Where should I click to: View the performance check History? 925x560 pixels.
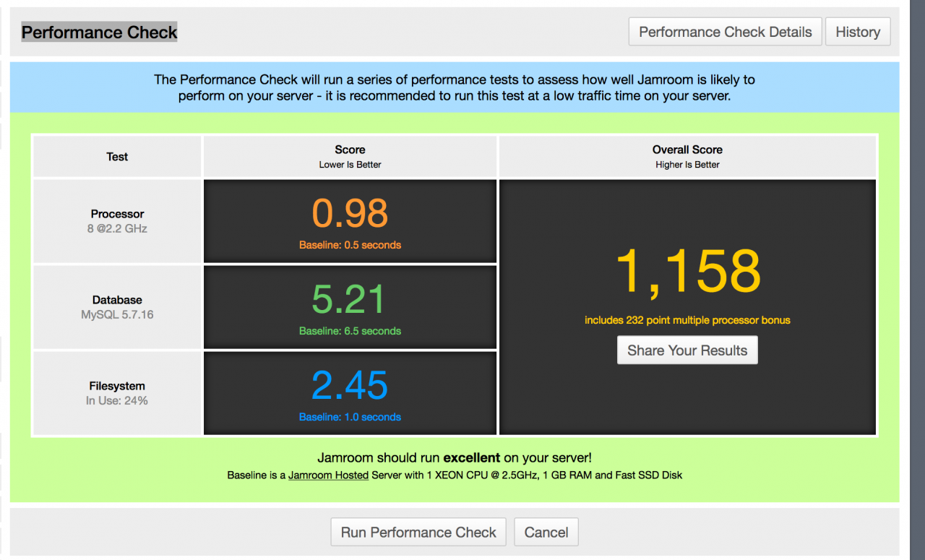coord(858,32)
